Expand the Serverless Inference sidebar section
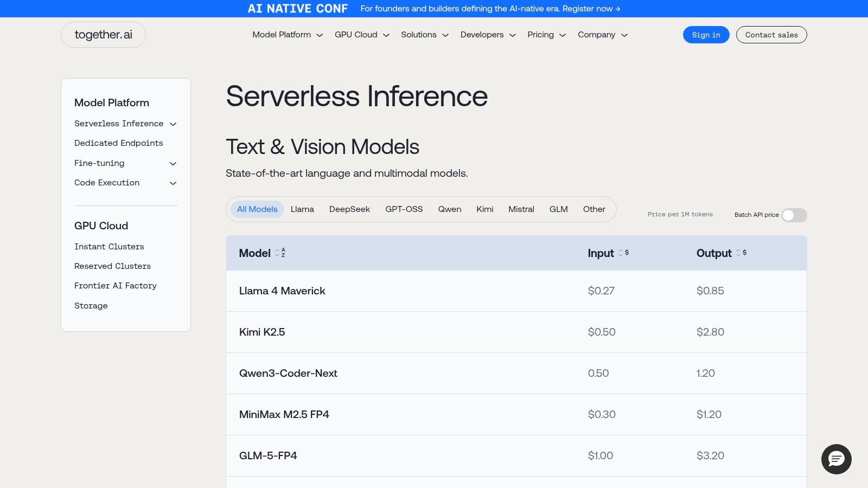 pyautogui.click(x=173, y=124)
